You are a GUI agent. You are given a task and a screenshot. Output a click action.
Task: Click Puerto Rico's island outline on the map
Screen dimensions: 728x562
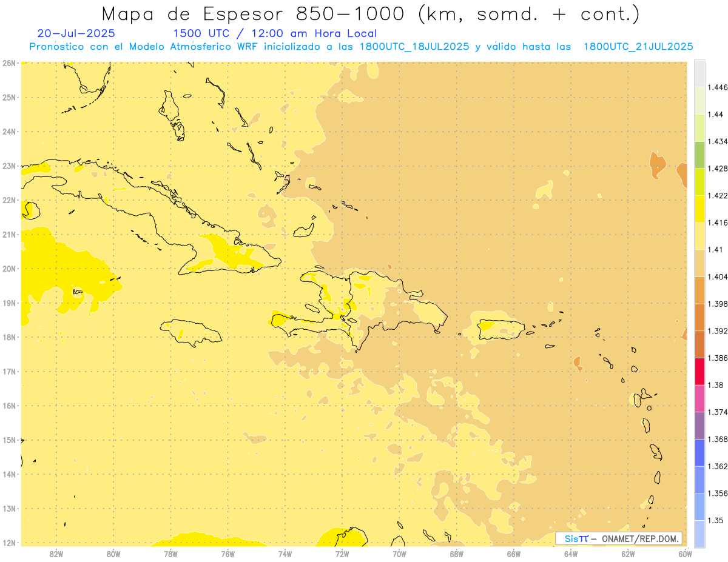click(x=501, y=329)
